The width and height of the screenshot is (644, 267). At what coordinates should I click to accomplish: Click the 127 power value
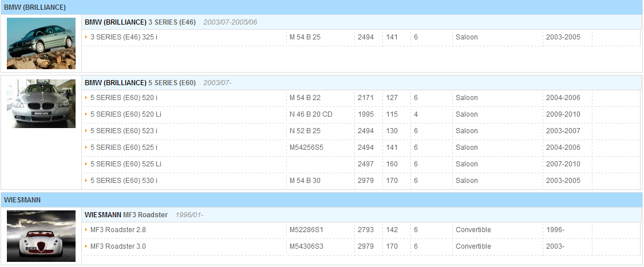[x=392, y=98]
